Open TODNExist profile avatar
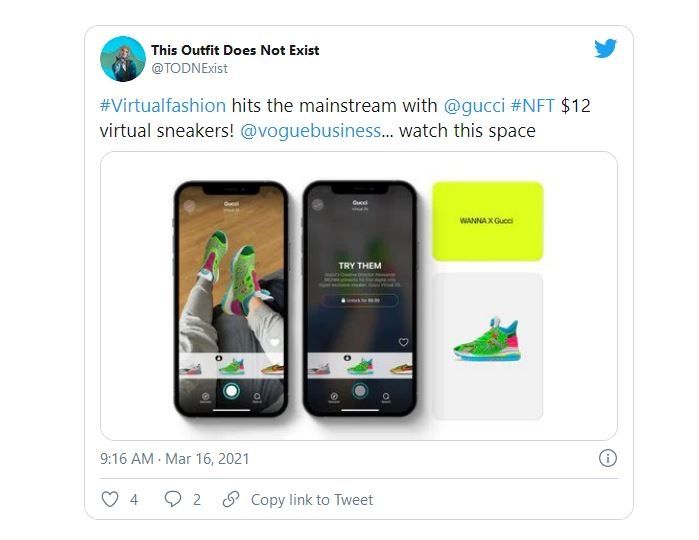Screen dimensions: 699x540 click(123, 59)
